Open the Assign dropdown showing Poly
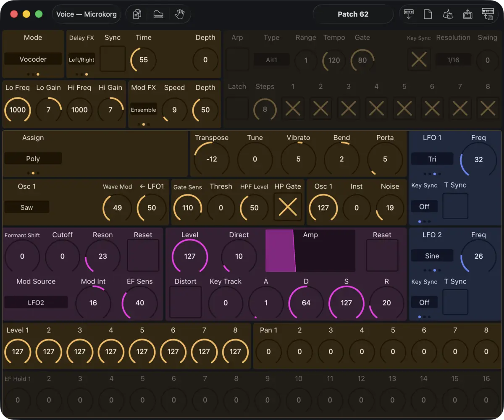This screenshot has width=504, height=420. tap(33, 159)
